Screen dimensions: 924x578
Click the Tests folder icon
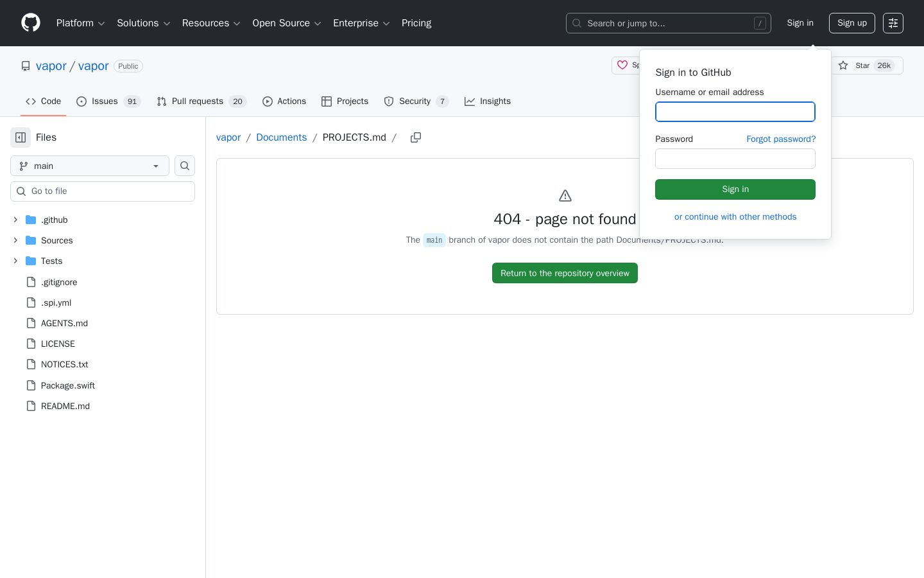[x=31, y=261]
